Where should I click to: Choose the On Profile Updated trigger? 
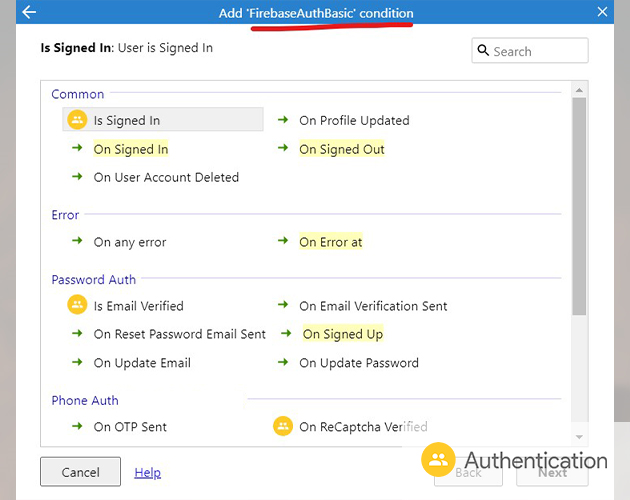(354, 120)
